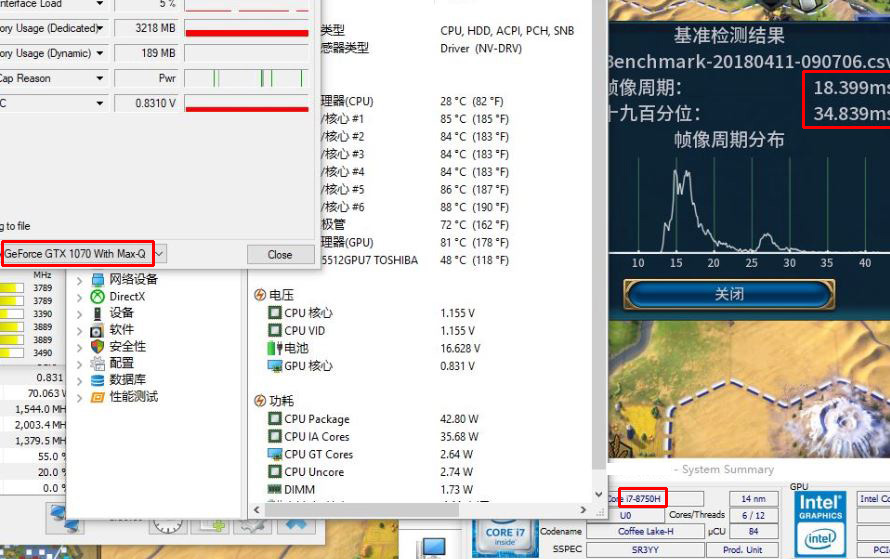This screenshot has height=559, width=890.
Task: Click the 电压 voltage section icon
Action: (x=260, y=295)
